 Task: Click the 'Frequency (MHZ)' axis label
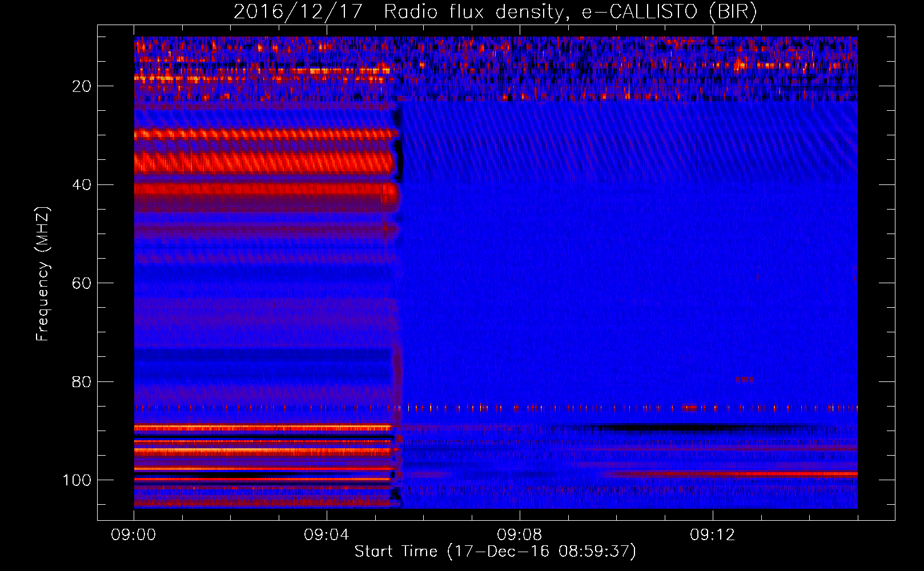point(43,274)
